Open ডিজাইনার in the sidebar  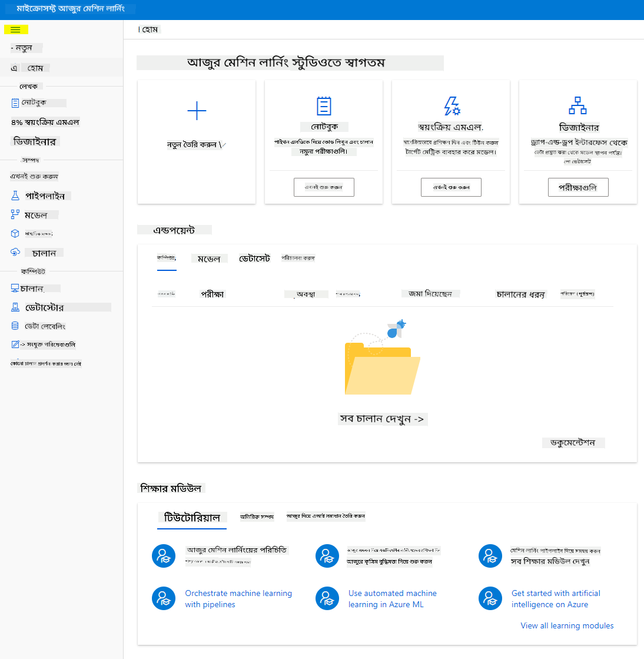click(35, 141)
